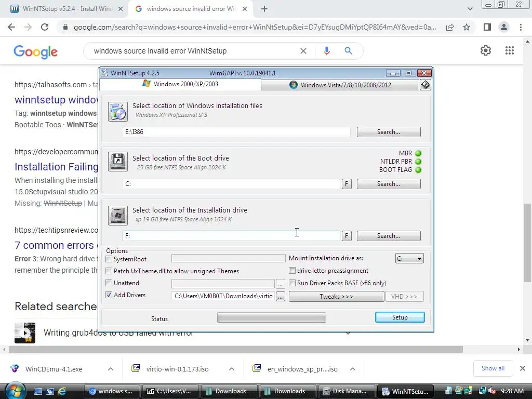This screenshot has width=532, height=399.
Task: Expand virtio-win-0.1.173.iso download options
Action: 232,369
